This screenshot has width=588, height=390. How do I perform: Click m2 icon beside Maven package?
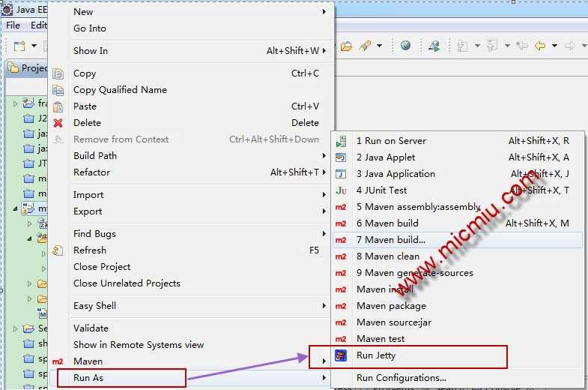click(341, 306)
